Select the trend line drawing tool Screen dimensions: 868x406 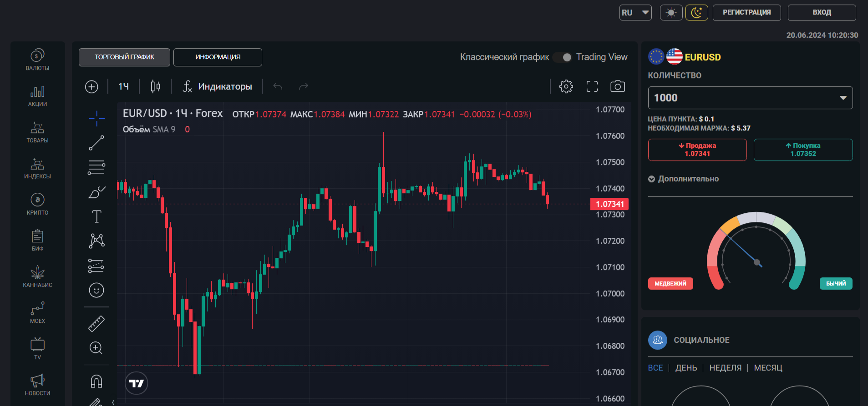pyautogui.click(x=96, y=143)
